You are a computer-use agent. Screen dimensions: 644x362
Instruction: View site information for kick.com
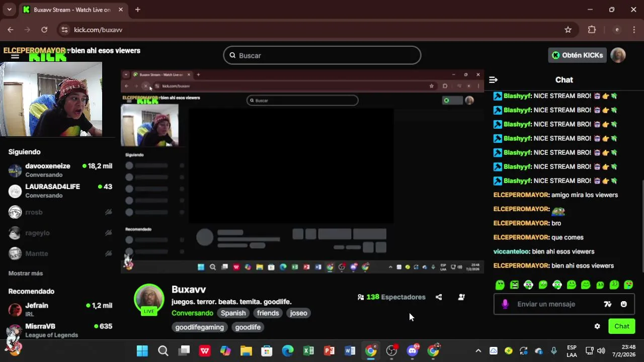pyautogui.click(x=64, y=30)
